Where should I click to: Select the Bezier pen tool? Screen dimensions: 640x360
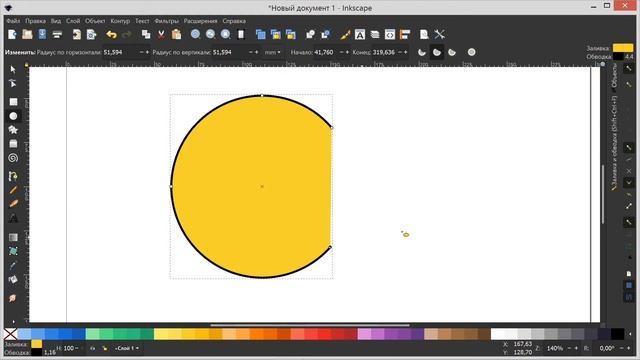click(x=13, y=176)
